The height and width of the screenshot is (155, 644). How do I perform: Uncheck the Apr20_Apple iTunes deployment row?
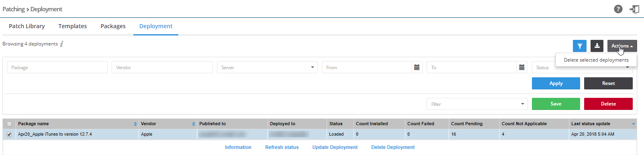9,134
